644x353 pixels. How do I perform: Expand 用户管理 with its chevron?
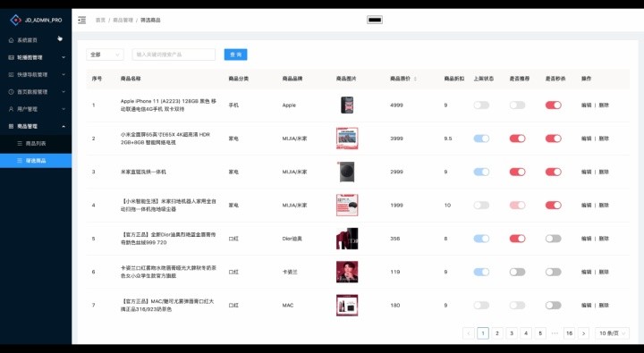(x=64, y=109)
